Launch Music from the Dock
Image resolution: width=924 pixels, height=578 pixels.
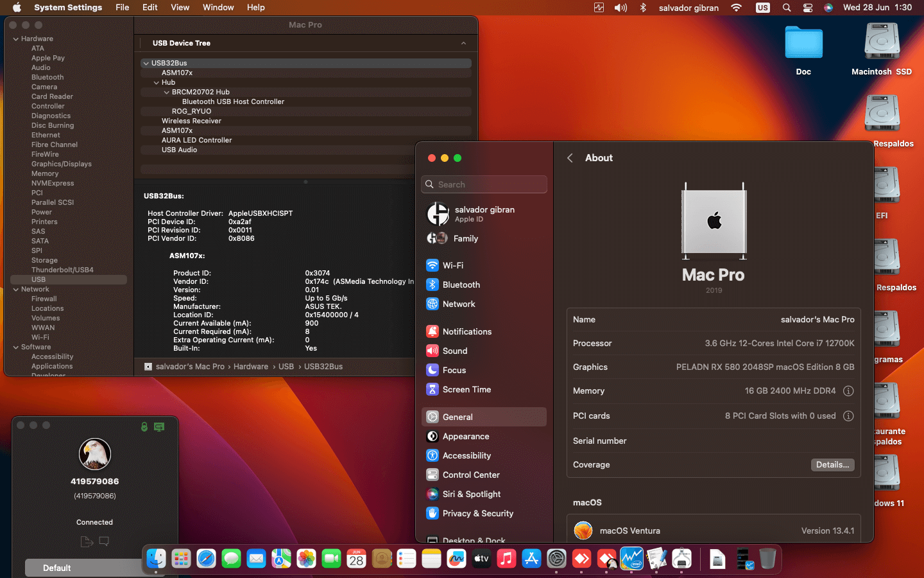(x=506, y=559)
